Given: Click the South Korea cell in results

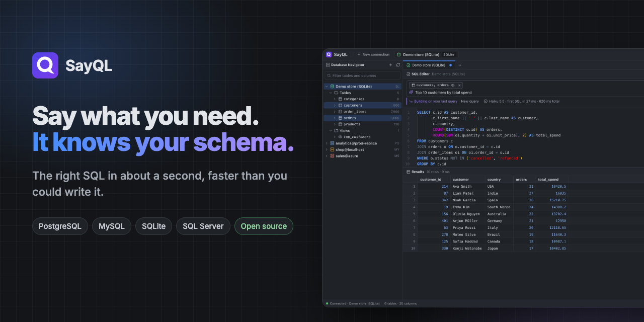Looking at the screenshot, I should coord(499,207).
